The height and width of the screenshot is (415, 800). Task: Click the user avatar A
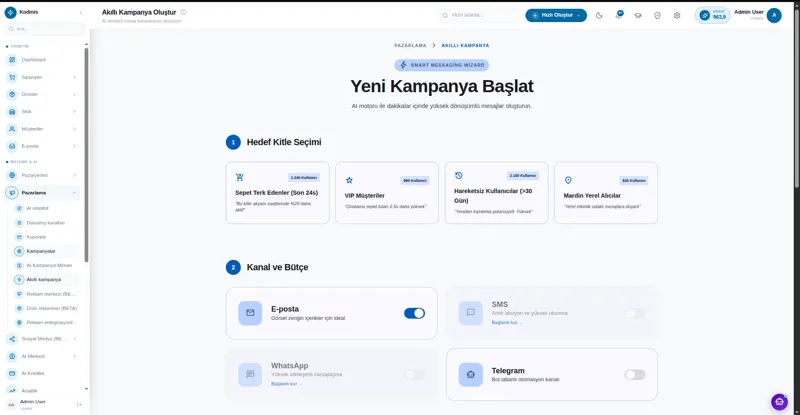774,15
